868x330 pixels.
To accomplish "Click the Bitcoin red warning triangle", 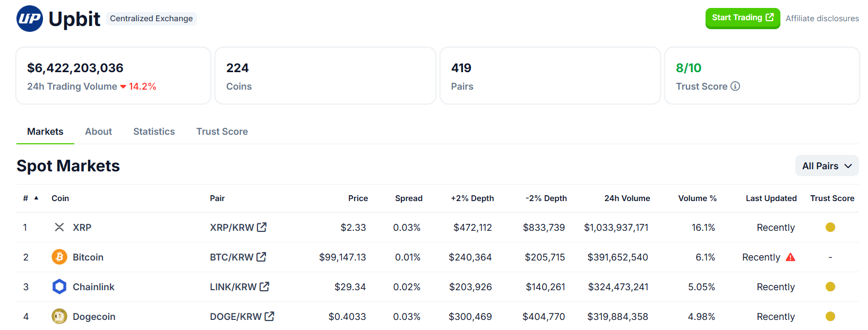I will click(x=790, y=257).
